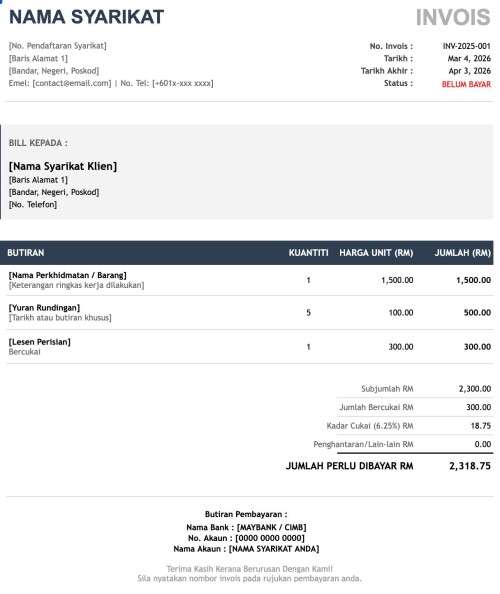Viewport: 500px width, 594px height.
Task: Select the Lesen Perisian line item
Action: (x=39, y=342)
